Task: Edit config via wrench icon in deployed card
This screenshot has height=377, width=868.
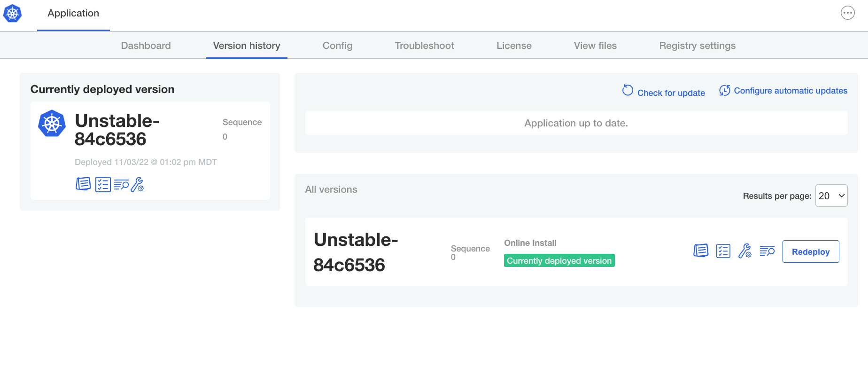Action: [x=138, y=184]
